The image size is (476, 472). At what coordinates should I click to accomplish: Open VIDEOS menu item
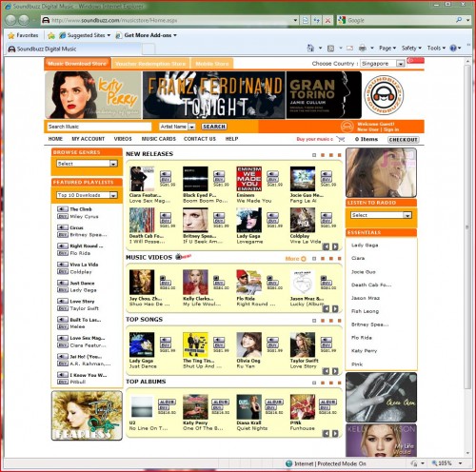tap(123, 139)
